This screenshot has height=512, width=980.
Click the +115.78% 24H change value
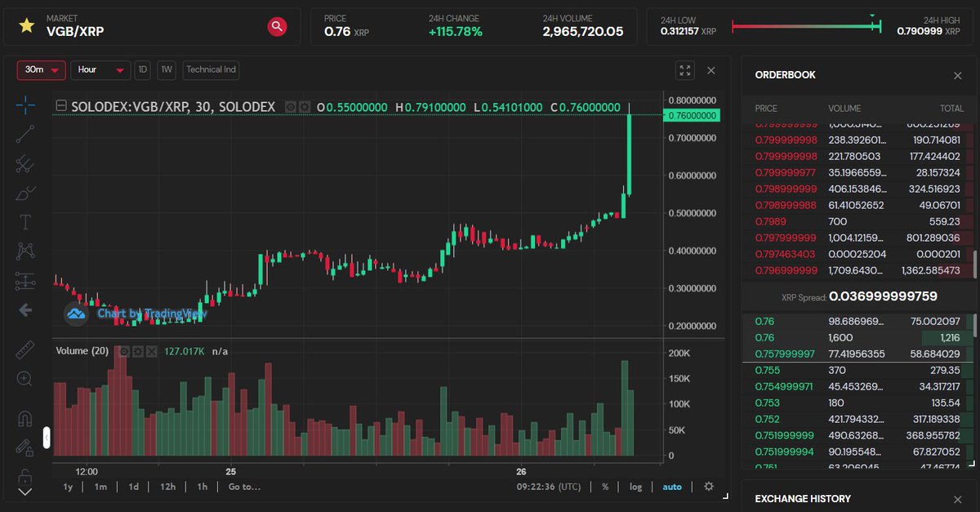(455, 32)
